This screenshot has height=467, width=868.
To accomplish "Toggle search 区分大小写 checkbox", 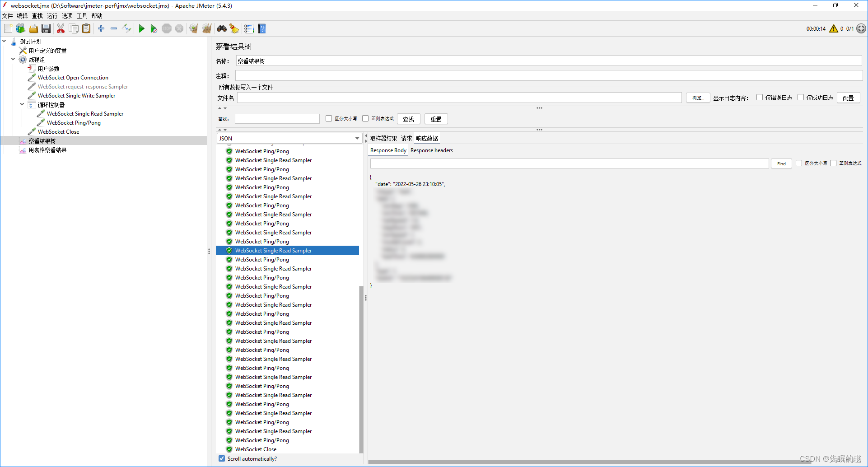I will (x=329, y=119).
